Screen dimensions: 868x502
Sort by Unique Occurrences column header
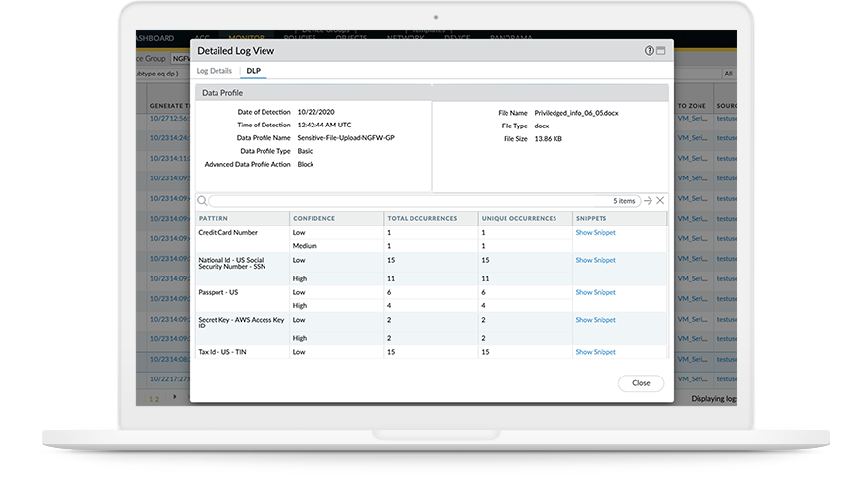pos(519,218)
